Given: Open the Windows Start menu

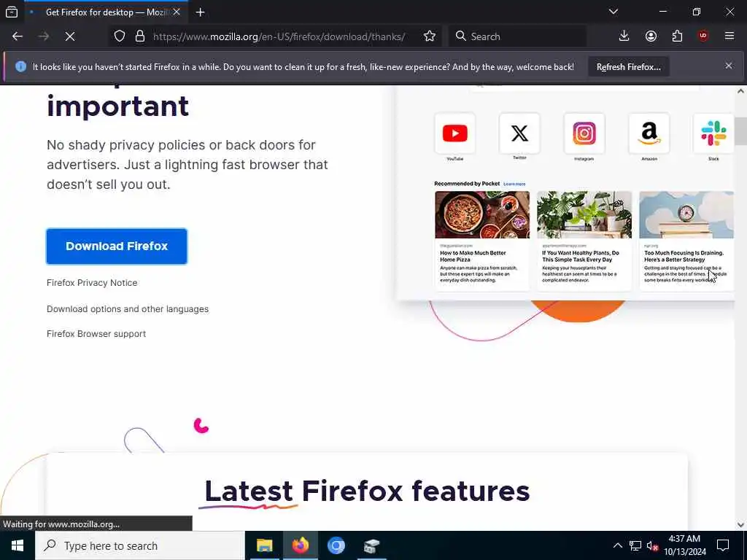Looking at the screenshot, I should tap(18, 545).
